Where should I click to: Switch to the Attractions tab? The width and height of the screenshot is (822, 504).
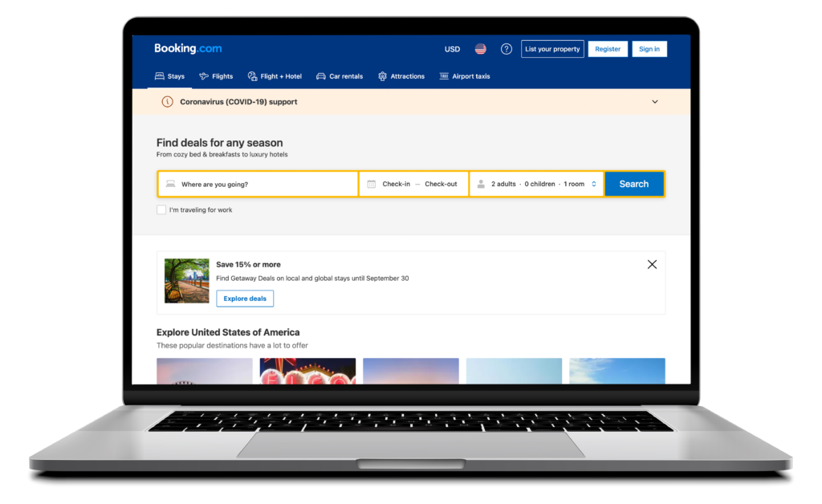click(401, 76)
